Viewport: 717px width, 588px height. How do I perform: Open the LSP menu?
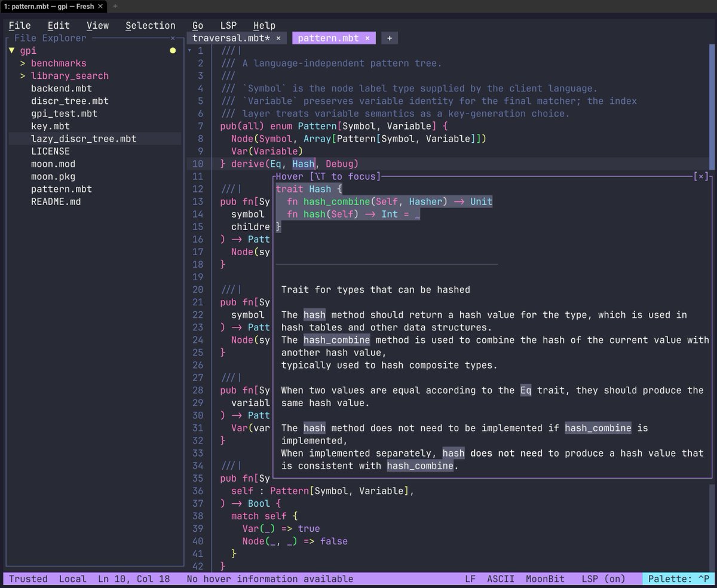click(228, 25)
